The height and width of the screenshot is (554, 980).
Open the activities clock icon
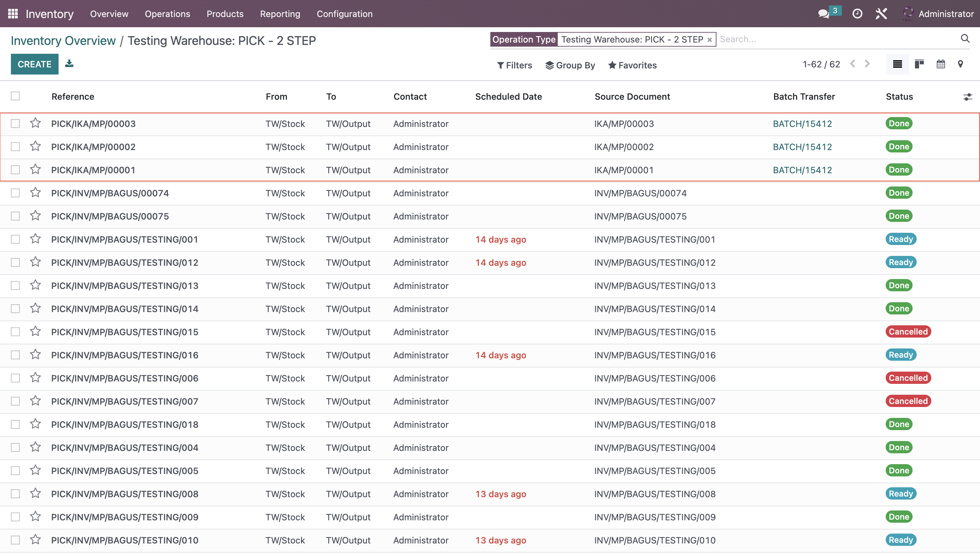[x=857, y=14]
